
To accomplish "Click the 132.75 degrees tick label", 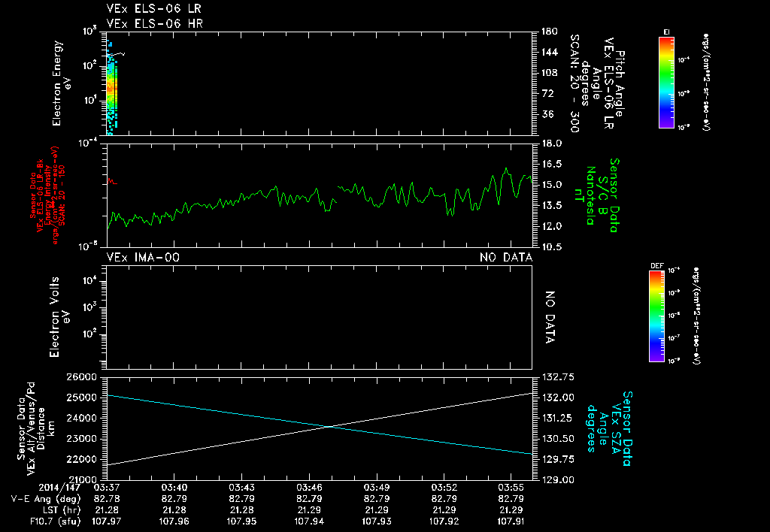I will [557, 377].
